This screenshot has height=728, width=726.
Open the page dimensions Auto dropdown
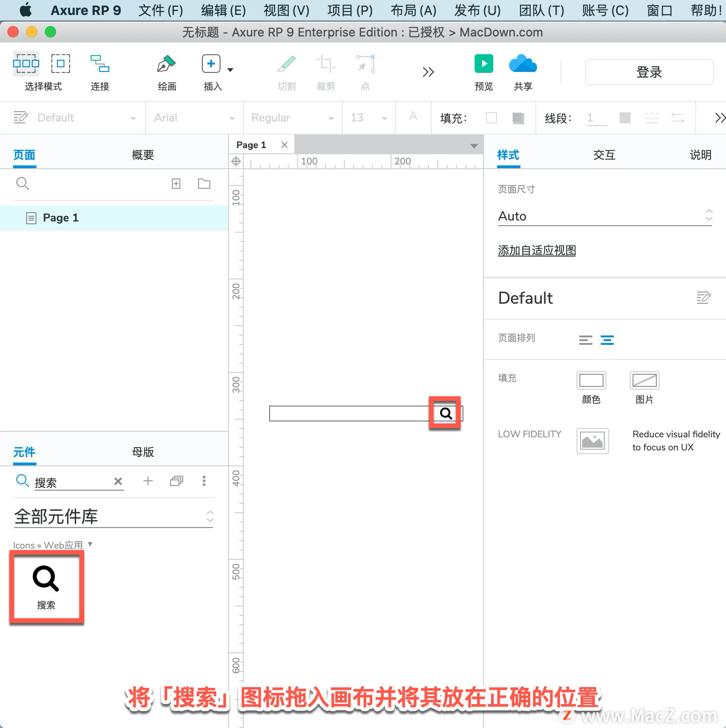coord(605,216)
